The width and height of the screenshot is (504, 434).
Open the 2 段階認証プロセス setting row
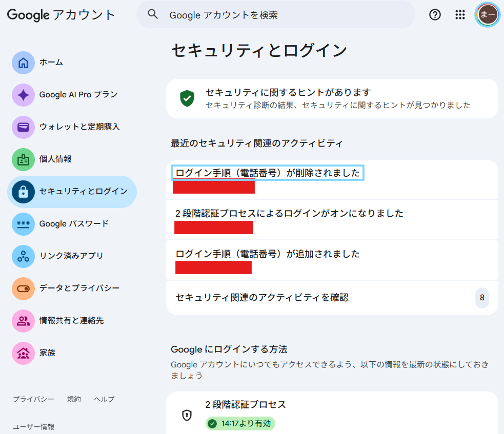click(x=332, y=414)
